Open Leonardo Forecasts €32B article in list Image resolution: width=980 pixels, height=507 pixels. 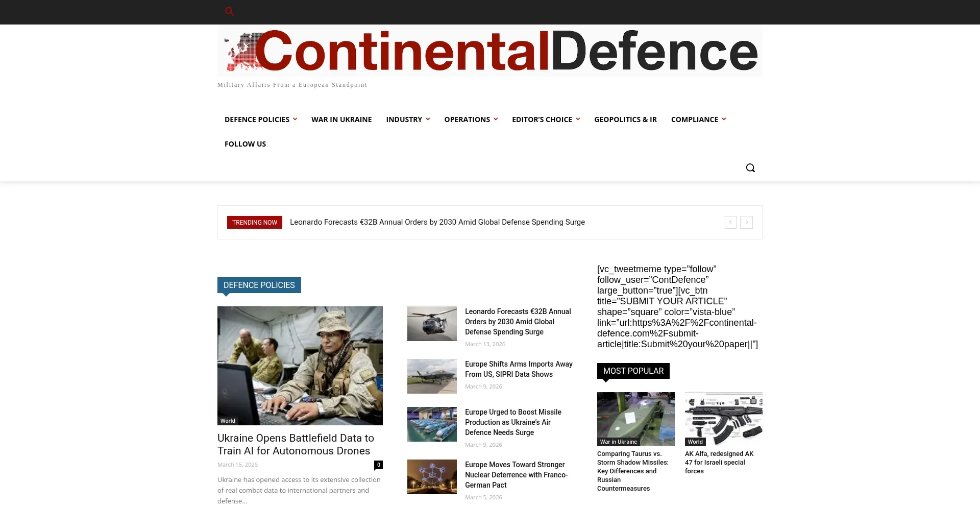click(x=518, y=322)
